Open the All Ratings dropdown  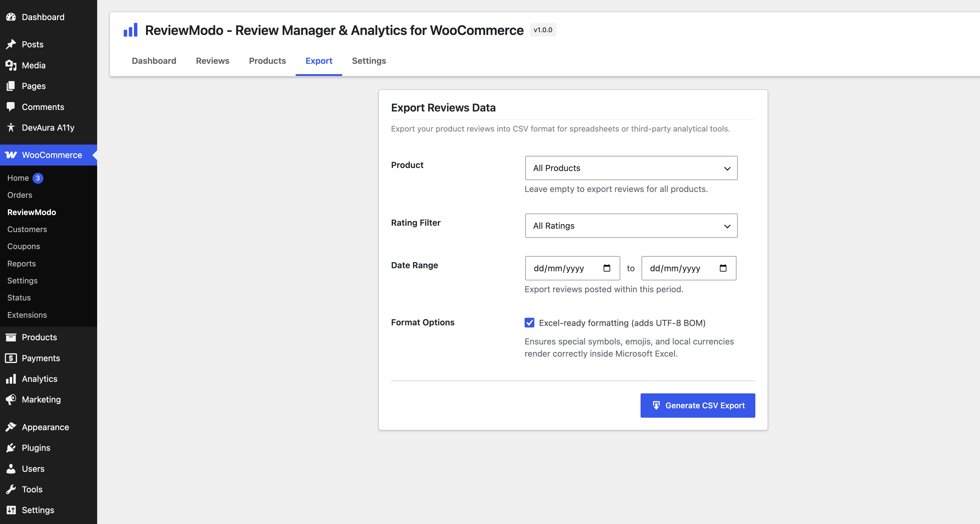pyautogui.click(x=631, y=226)
